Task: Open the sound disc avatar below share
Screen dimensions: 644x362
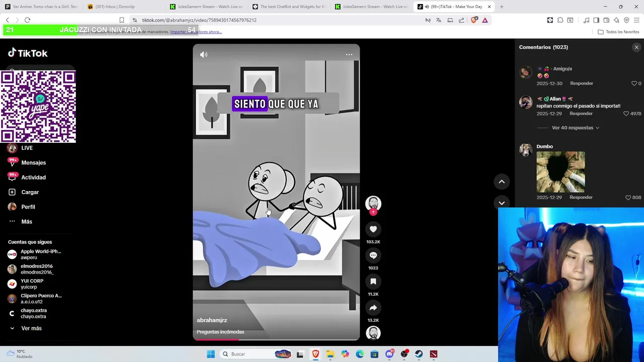Action: (x=373, y=333)
